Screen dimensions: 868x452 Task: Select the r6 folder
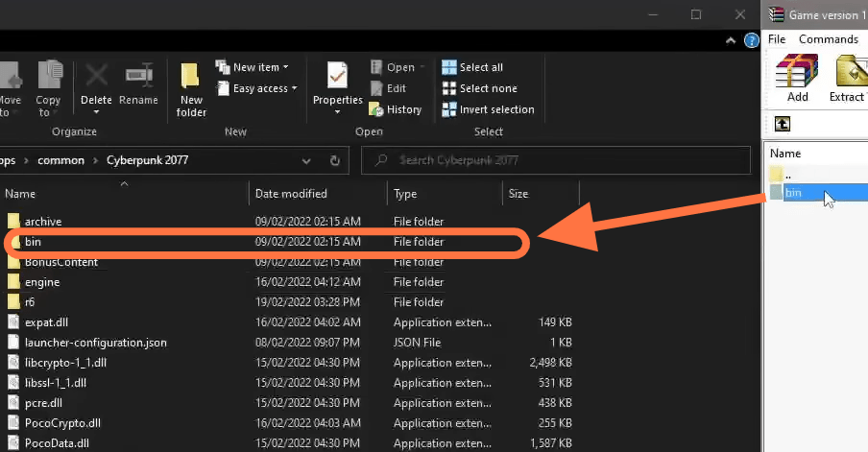click(x=30, y=302)
